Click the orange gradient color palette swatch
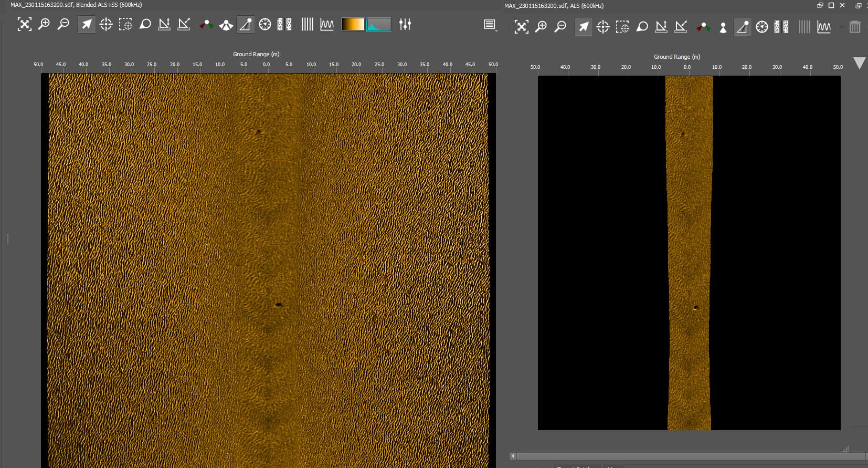868x468 pixels. click(353, 24)
